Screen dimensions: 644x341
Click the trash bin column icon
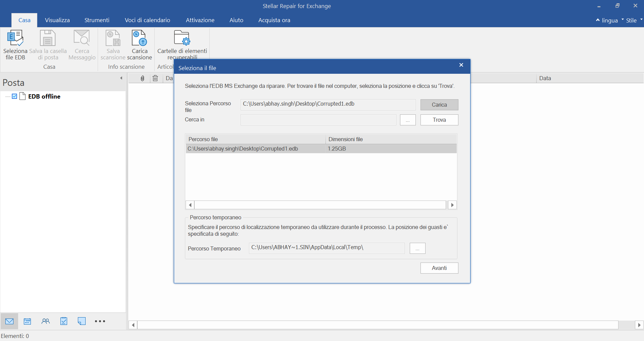tap(155, 78)
